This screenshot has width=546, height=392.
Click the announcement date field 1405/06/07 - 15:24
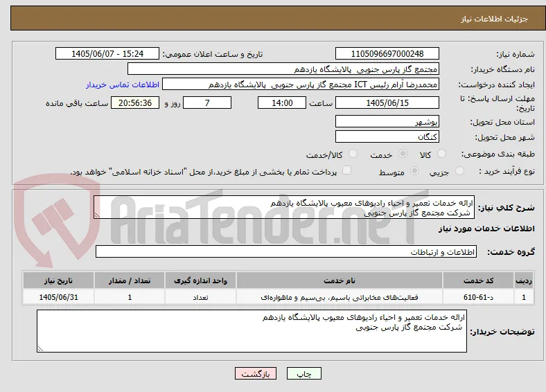107,53
